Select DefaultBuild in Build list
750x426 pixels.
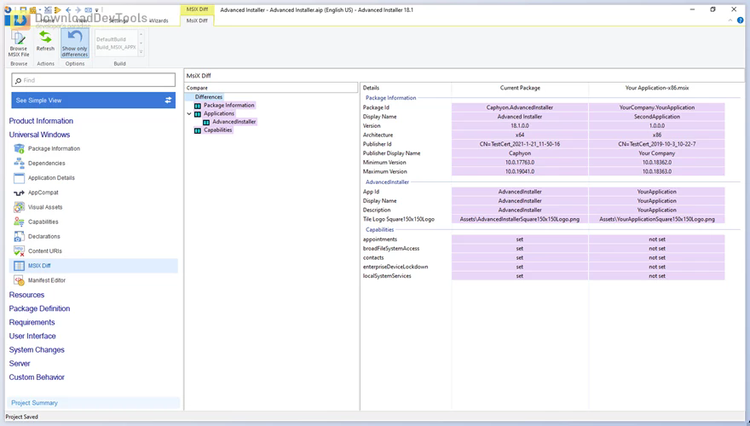[x=111, y=40]
